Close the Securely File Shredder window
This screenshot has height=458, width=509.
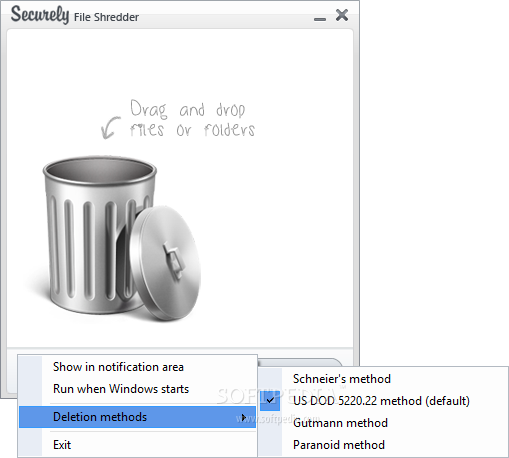[342, 15]
